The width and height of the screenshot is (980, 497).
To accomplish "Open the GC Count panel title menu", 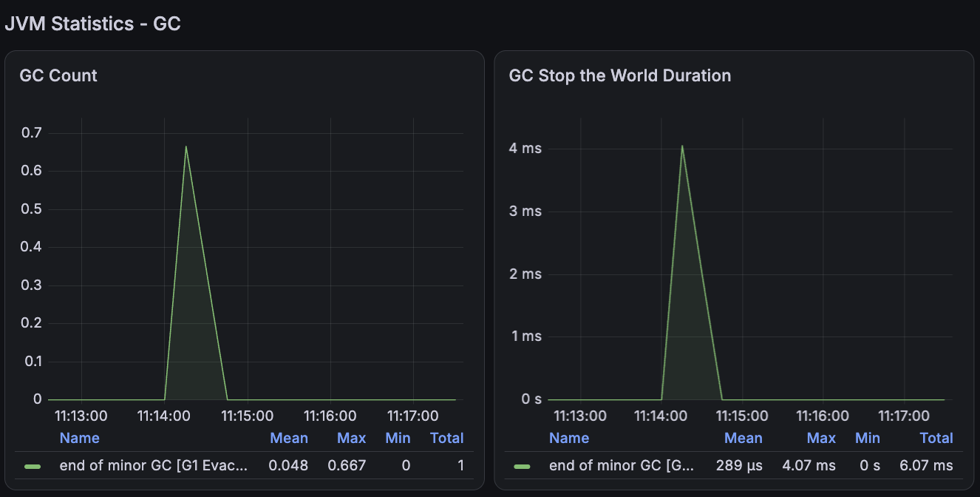I will pyautogui.click(x=58, y=75).
